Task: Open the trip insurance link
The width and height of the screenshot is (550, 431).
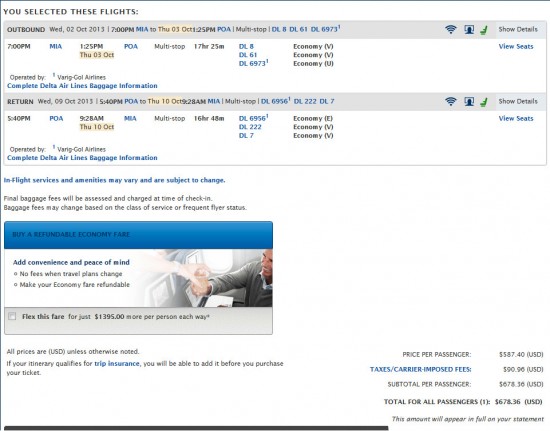Action: click(117, 363)
